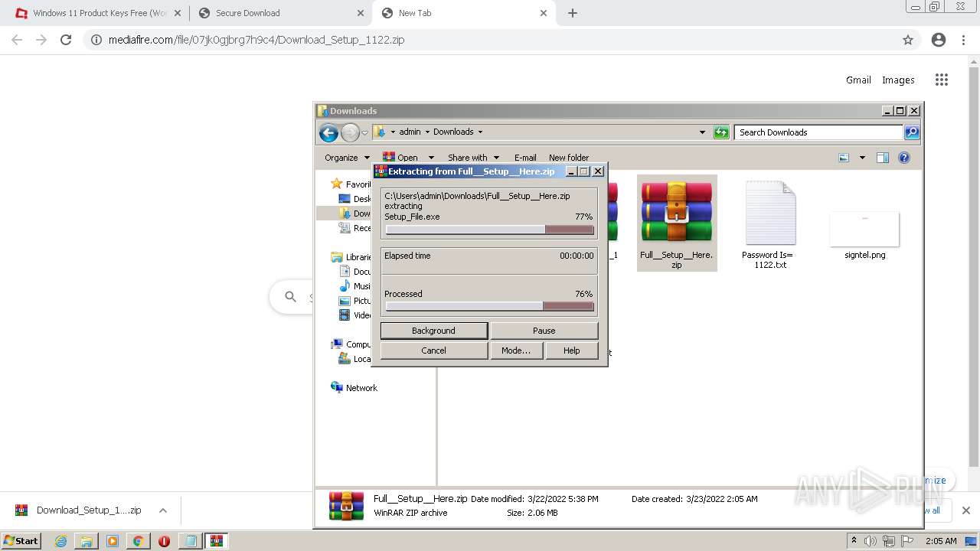This screenshot has width=980, height=551.
Task: Open Explorer help question mark icon
Action: click(904, 158)
